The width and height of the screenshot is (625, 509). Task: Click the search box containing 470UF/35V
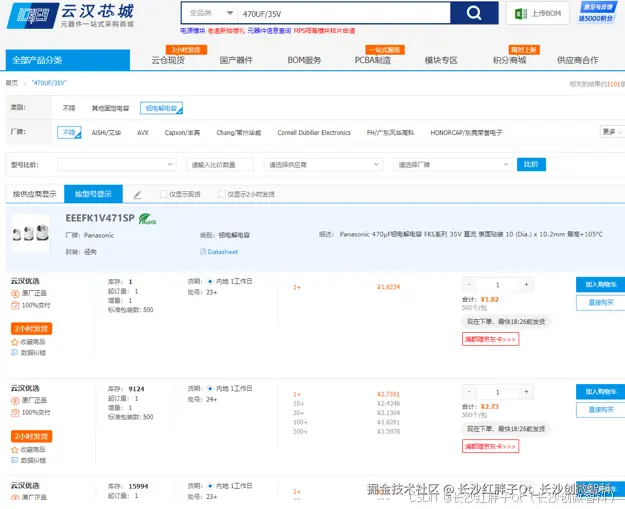click(344, 14)
